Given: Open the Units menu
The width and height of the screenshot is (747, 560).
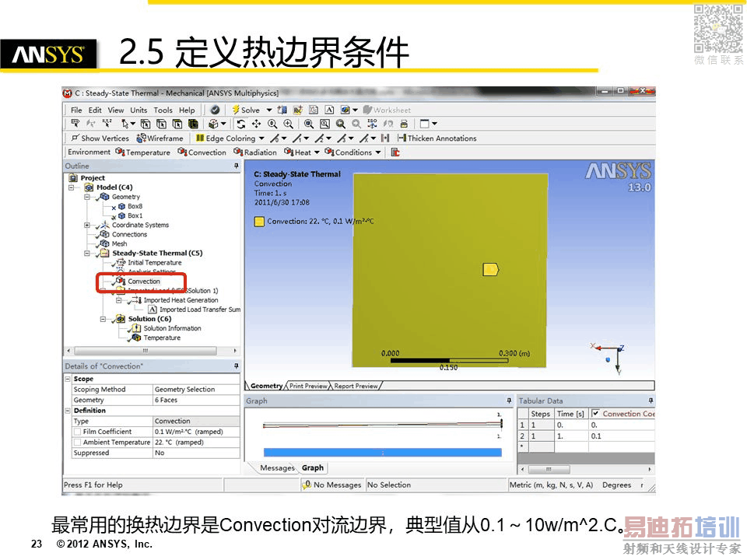Looking at the screenshot, I should coord(139,110).
